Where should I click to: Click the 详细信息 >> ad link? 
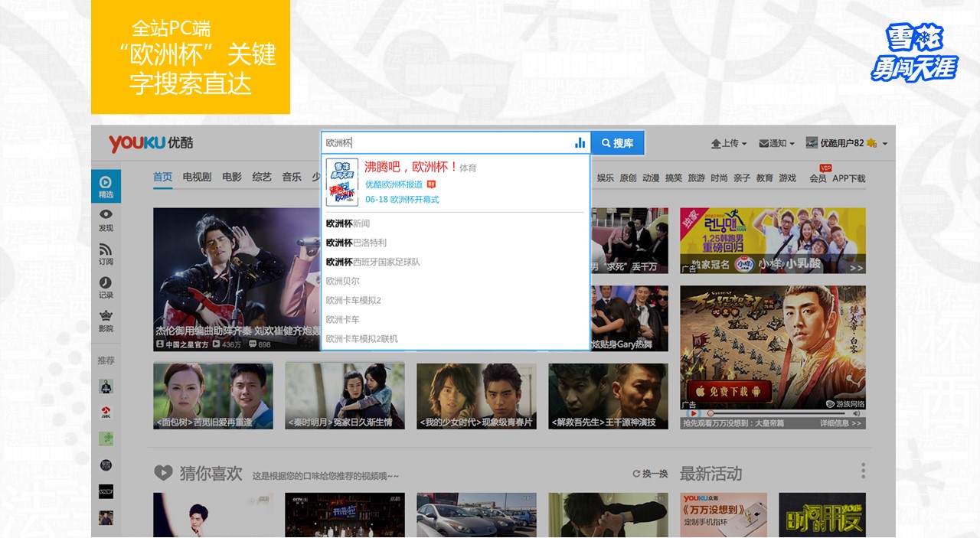pyautogui.click(x=840, y=423)
